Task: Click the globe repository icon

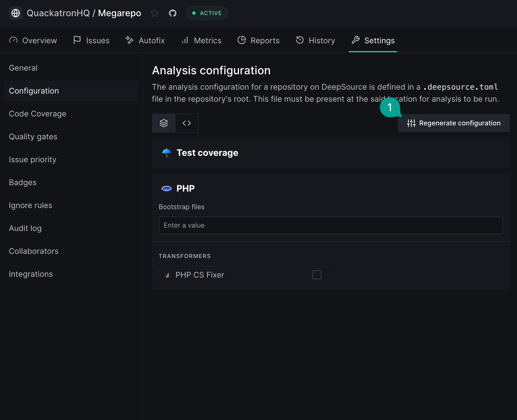Action: 16,13
